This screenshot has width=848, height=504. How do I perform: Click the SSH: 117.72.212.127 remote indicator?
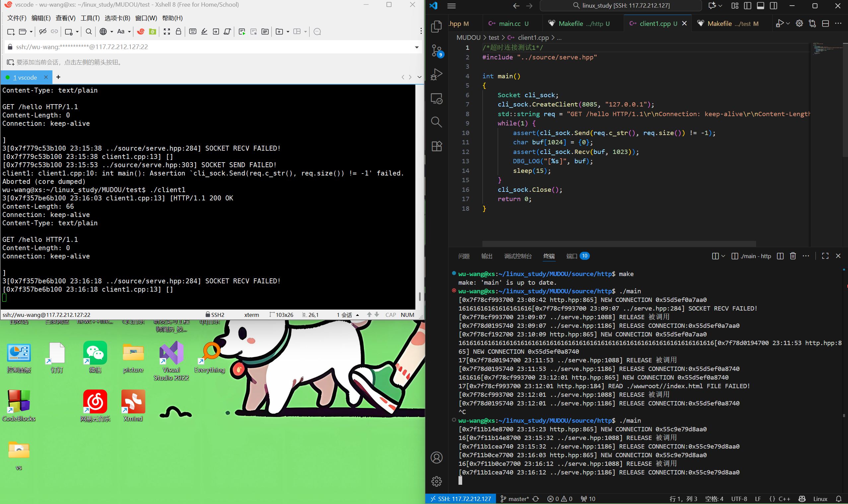click(460, 499)
